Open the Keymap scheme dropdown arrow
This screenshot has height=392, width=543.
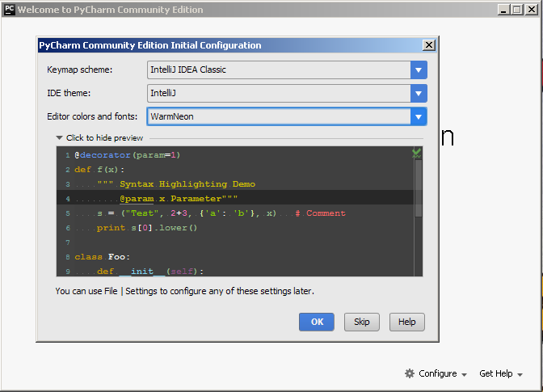pos(419,70)
